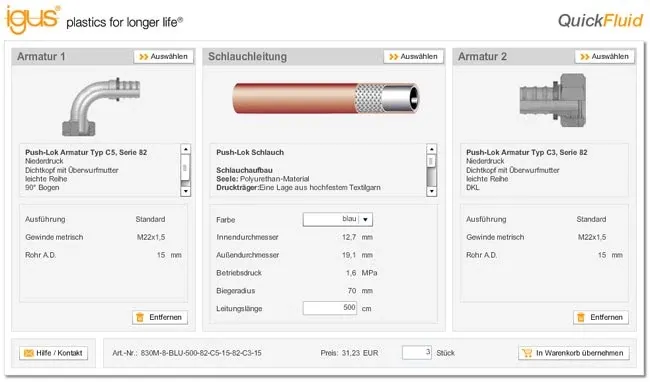Viewport: 650px width, 382px height.
Task: Click the Innendurchmesser value 12,7
Action: pyautogui.click(x=349, y=237)
